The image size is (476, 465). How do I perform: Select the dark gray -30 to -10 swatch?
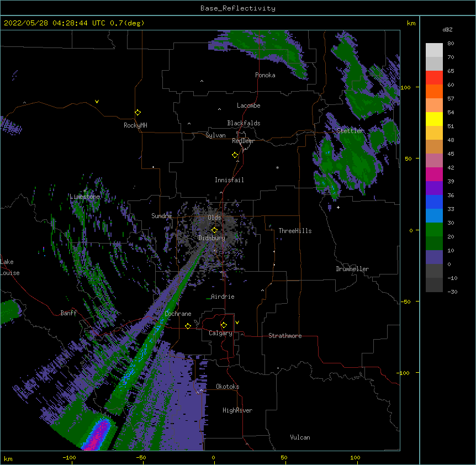(434, 285)
